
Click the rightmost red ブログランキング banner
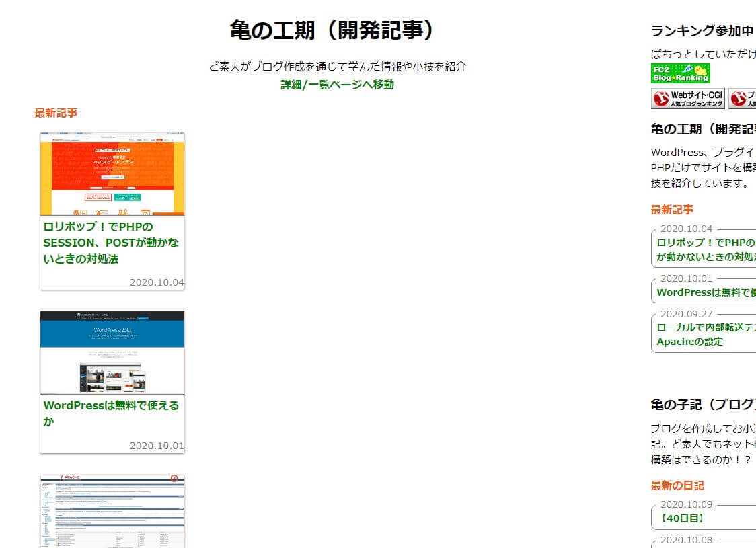[743, 98]
